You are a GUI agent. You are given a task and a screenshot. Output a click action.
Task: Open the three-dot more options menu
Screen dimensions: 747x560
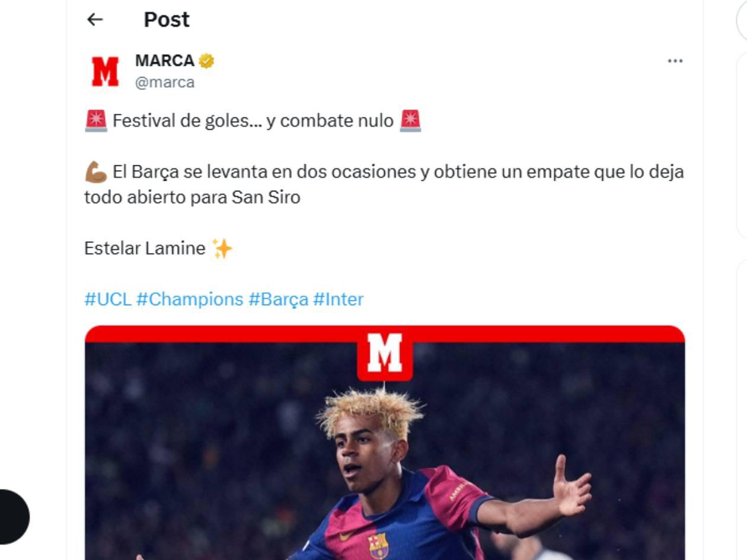click(675, 61)
